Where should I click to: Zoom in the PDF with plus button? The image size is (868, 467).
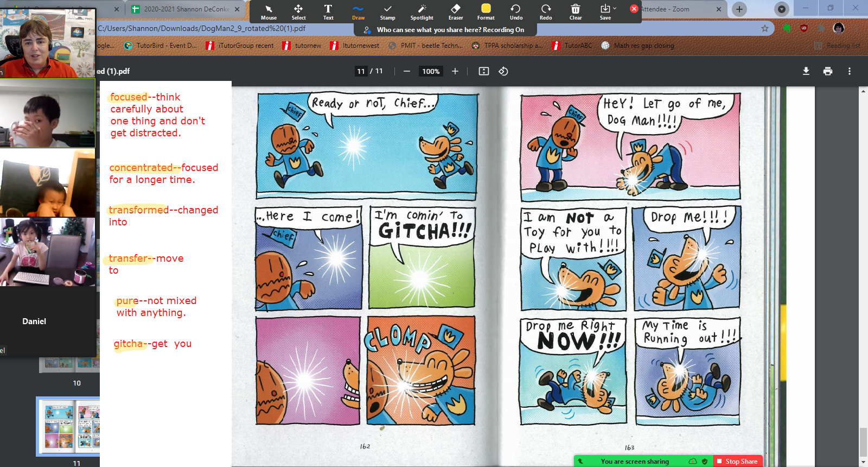tap(455, 71)
